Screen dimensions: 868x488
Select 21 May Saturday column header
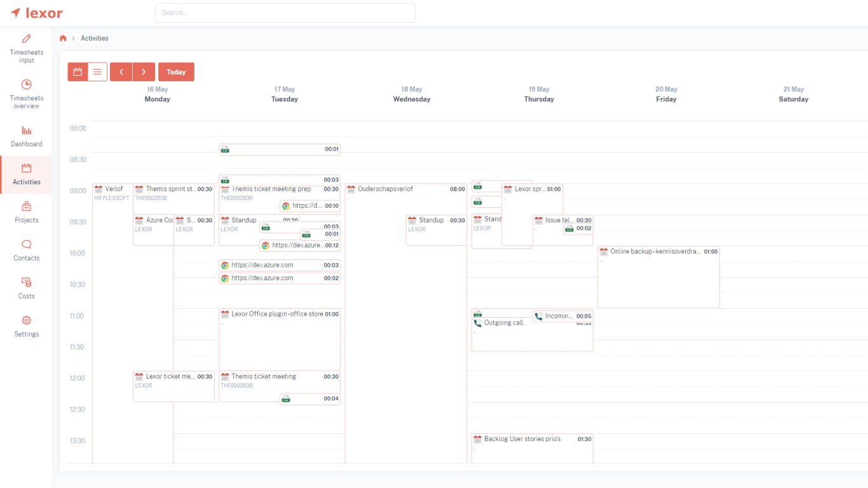tap(794, 94)
